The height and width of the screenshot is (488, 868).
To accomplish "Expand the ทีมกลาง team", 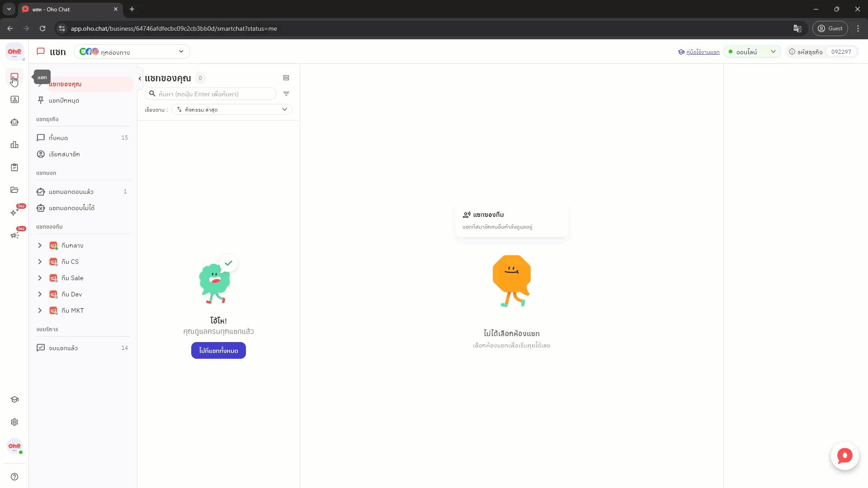I will tap(40, 245).
